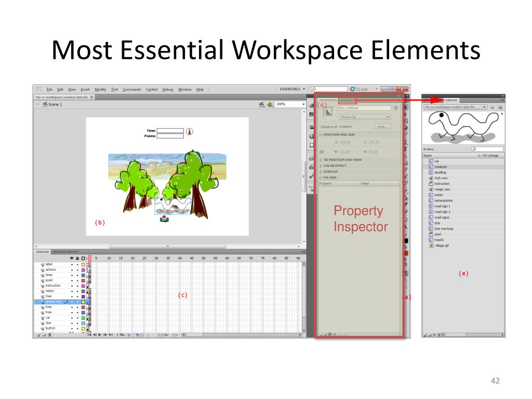The height and width of the screenshot is (399, 532).
Task: Select the creature item in Library list
Action: (x=463, y=167)
